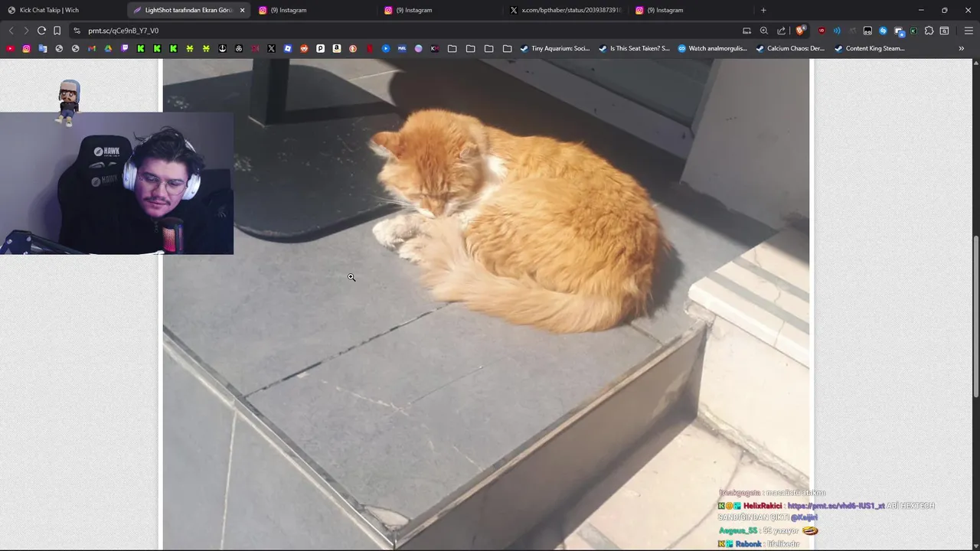
Task: Click the install or cast screen icon in the address bar
Action: 746,31
